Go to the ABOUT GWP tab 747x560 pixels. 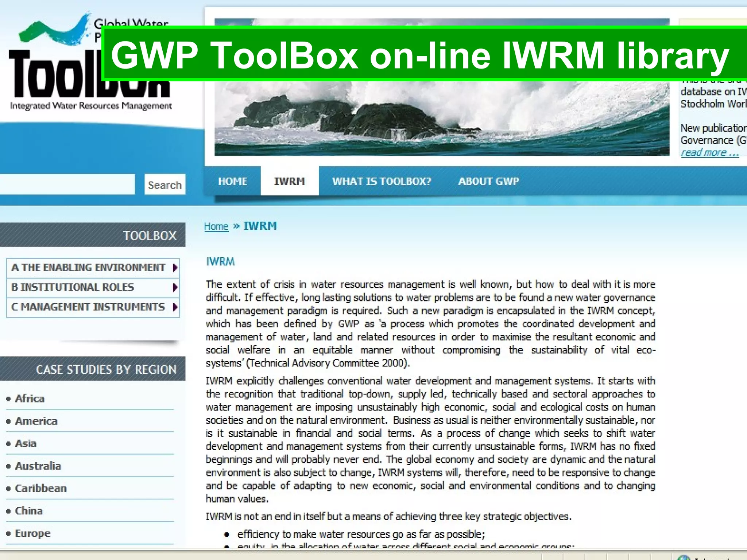pyautogui.click(x=489, y=181)
